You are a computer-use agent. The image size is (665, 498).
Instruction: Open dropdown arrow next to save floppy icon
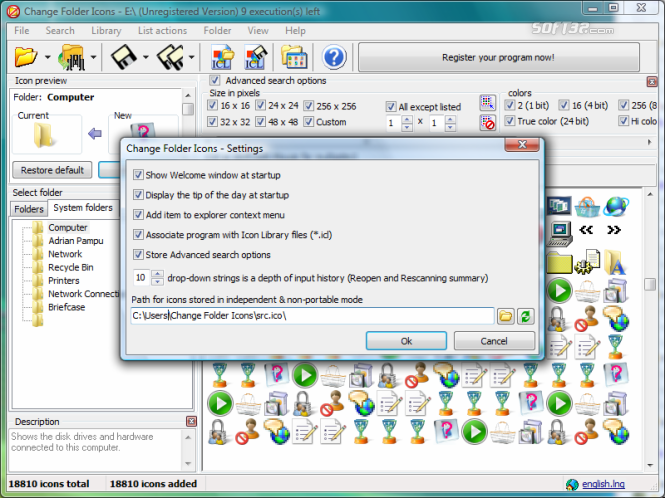(145, 57)
